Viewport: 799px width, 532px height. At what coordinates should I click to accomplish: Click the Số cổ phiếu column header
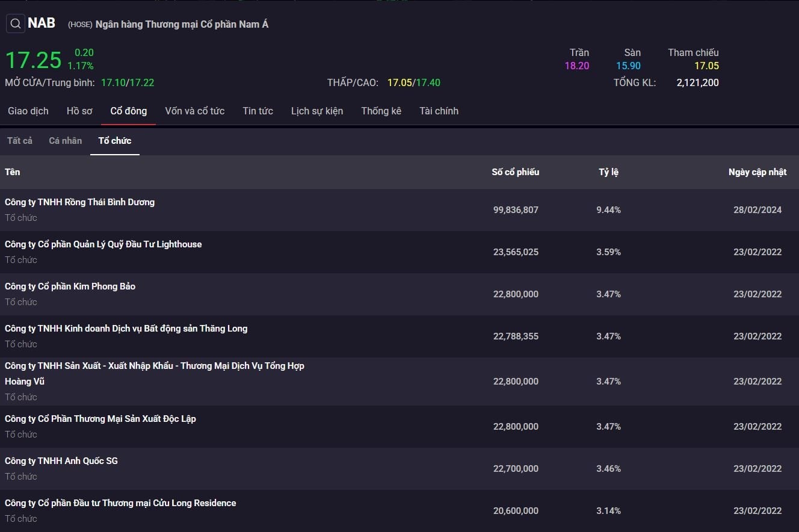(x=515, y=172)
